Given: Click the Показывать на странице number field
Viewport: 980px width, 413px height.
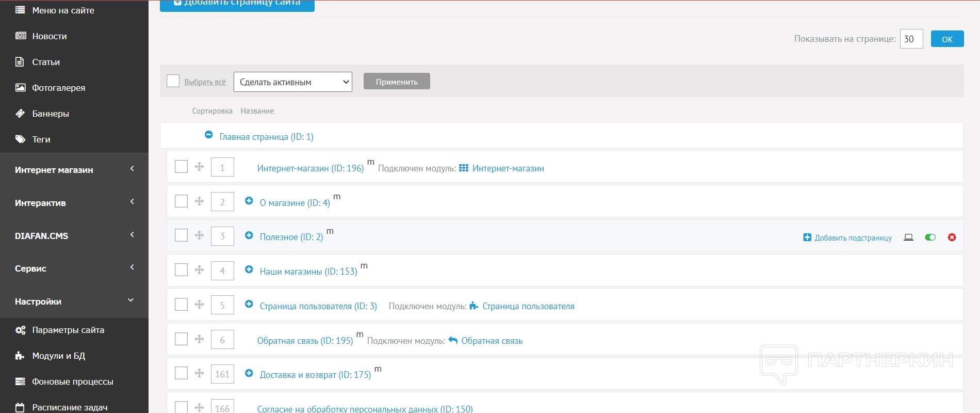Looking at the screenshot, I should pos(911,39).
